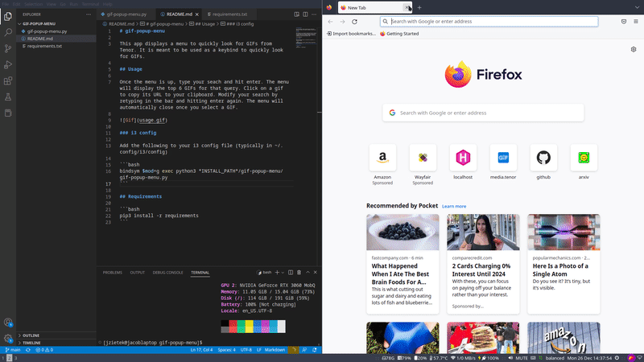Open Markdown preview to the side
The width and height of the screenshot is (644, 362).
tap(296, 14)
